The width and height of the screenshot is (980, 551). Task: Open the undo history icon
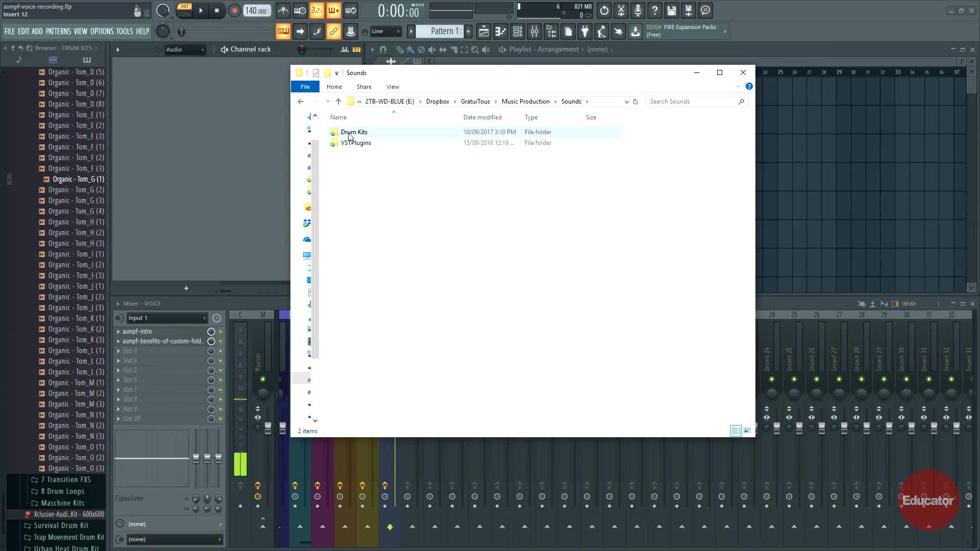(604, 11)
